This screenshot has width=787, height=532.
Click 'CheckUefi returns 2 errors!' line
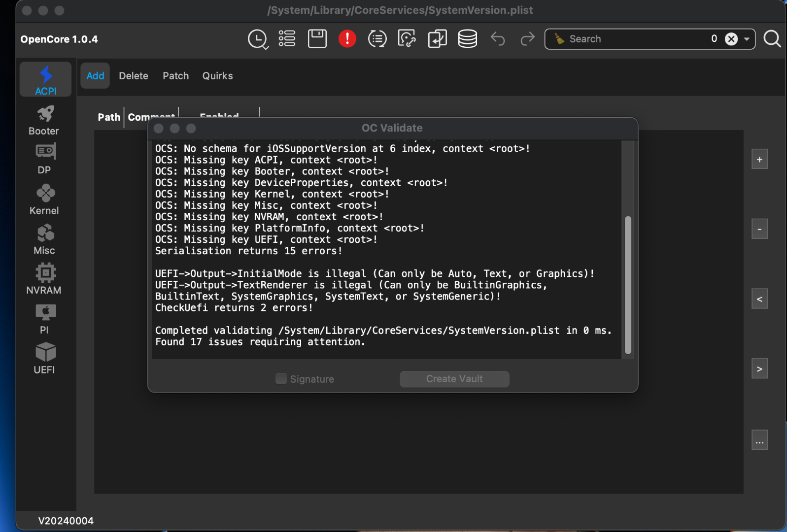234,308
